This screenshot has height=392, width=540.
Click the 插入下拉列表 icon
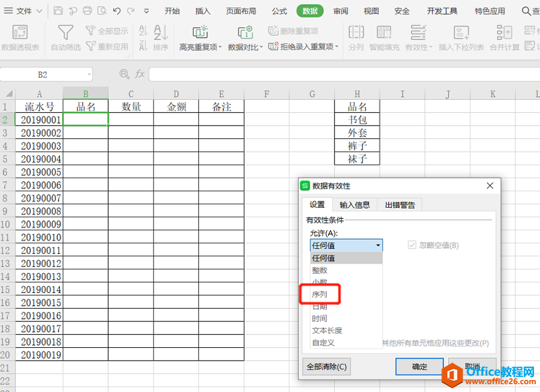461,33
